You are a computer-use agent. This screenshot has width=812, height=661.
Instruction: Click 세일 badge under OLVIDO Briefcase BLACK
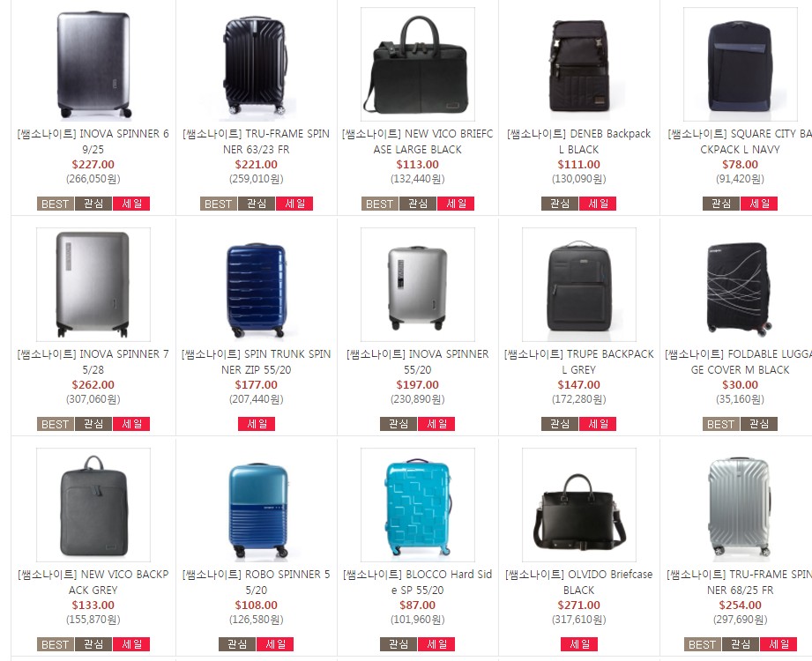pyautogui.click(x=579, y=644)
